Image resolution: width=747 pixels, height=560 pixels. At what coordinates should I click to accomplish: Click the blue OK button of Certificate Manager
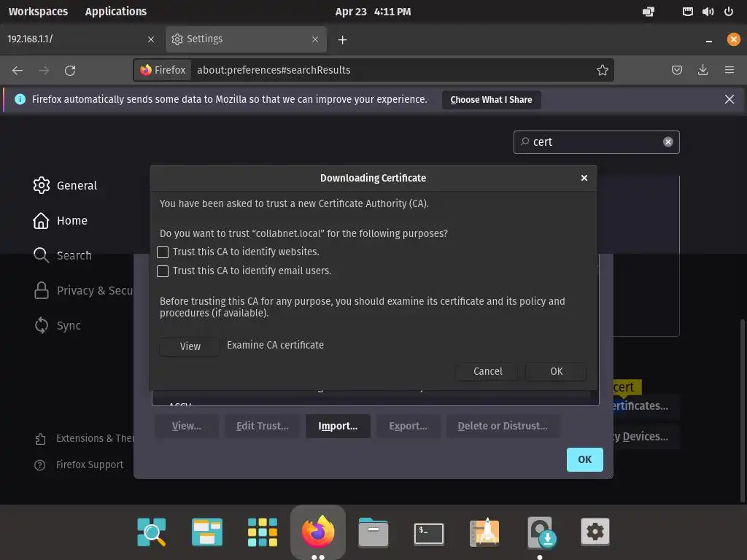[x=584, y=459]
